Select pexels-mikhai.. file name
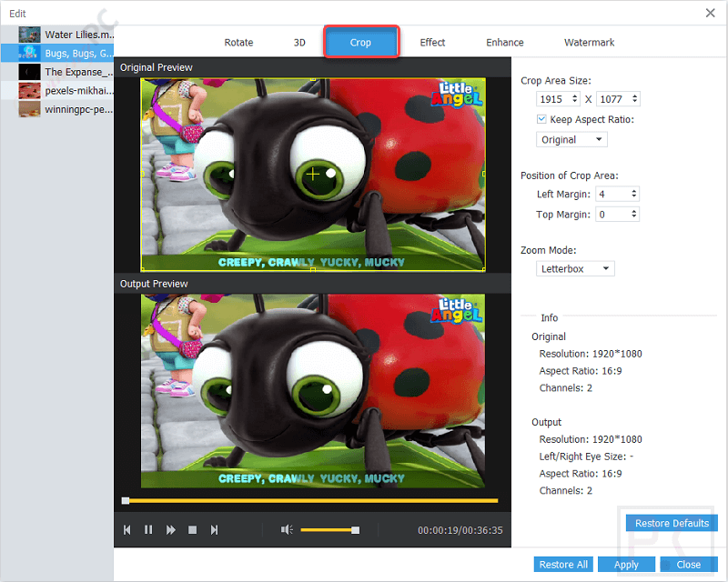Image resolution: width=728 pixels, height=582 pixels. coord(79,91)
